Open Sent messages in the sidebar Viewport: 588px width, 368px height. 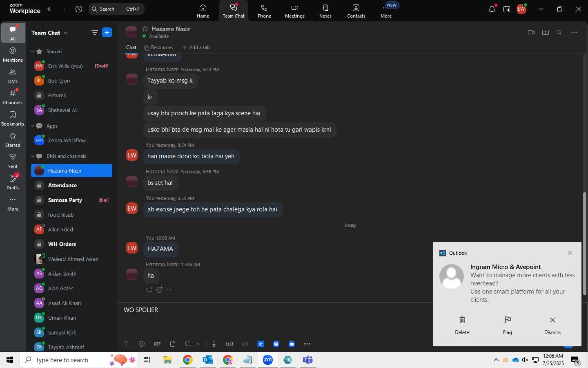click(13, 161)
